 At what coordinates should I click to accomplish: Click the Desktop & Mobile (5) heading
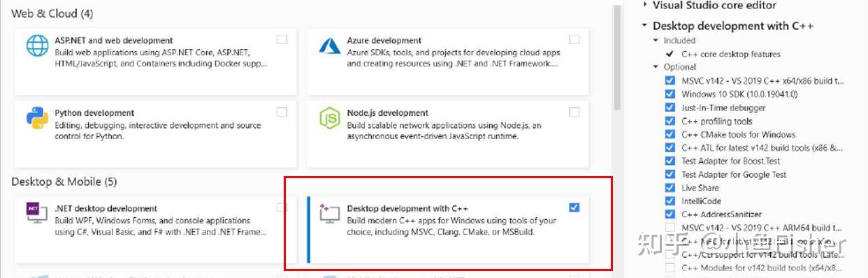coord(64,182)
